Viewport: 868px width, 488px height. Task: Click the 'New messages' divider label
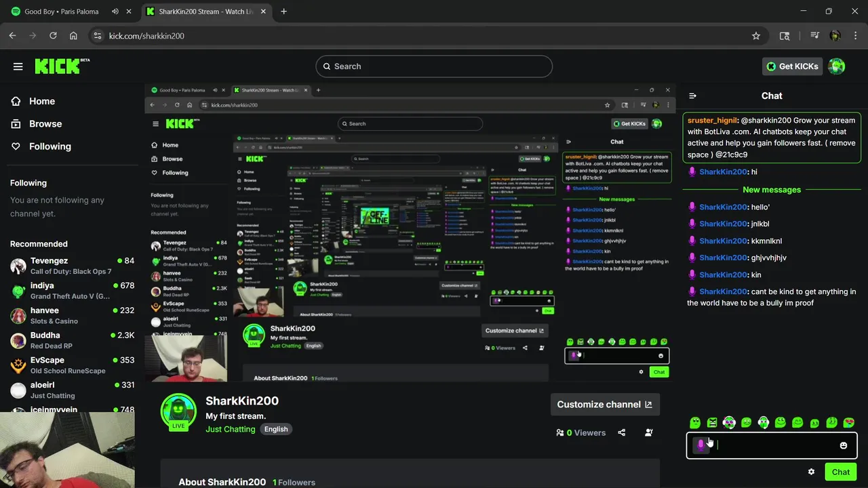point(772,190)
